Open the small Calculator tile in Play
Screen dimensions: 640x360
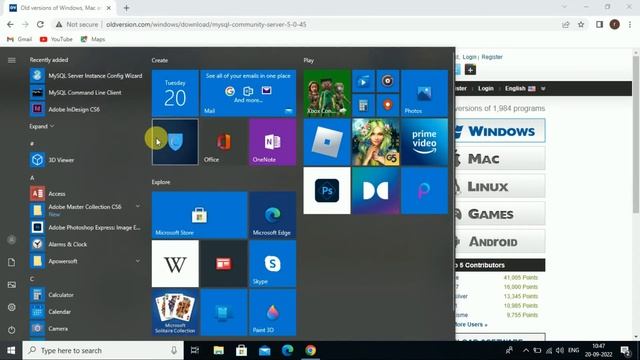tap(363, 105)
